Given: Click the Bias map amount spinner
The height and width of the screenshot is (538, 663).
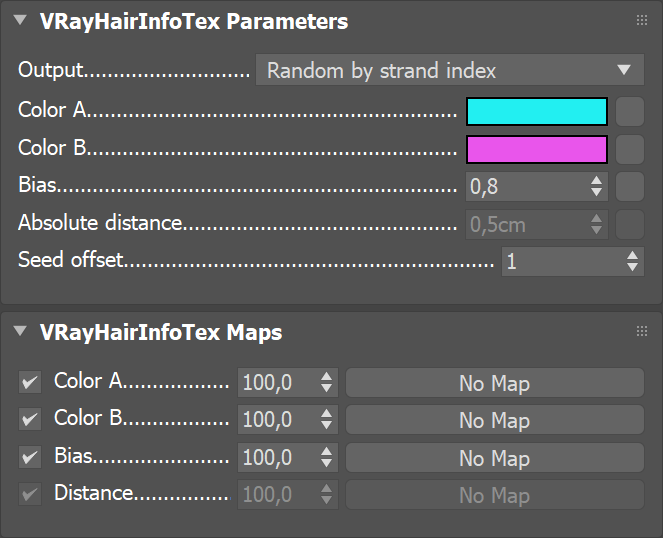Looking at the screenshot, I should point(326,457).
